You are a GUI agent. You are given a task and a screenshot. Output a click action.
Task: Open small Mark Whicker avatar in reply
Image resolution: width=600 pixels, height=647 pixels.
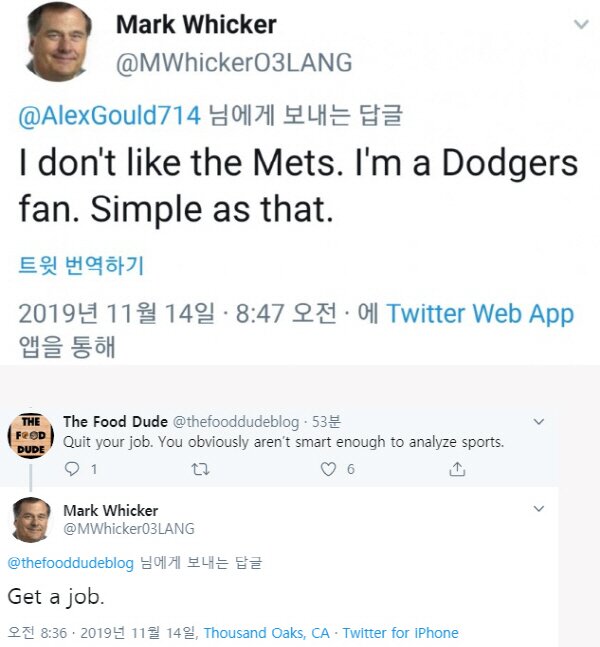coord(31,519)
